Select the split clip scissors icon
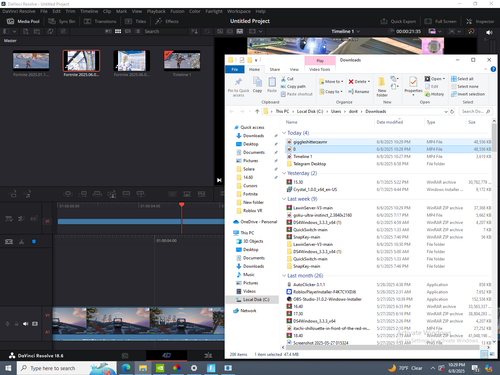The height and width of the screenshot is (375, 500). (x=22, y=242)
